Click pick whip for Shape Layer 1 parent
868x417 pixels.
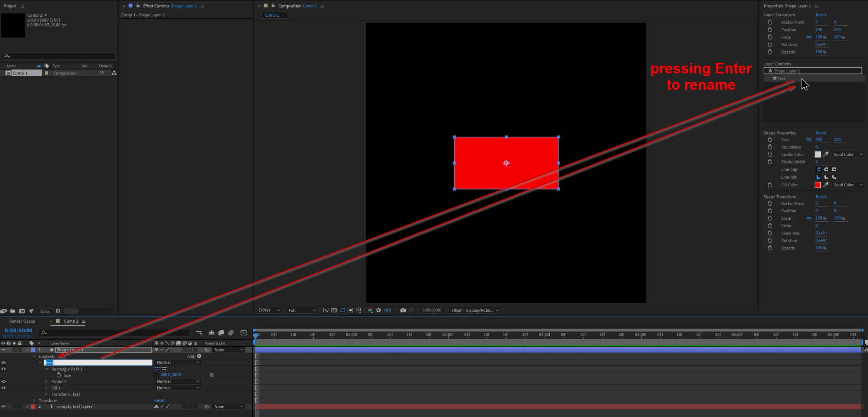point(207,350)
